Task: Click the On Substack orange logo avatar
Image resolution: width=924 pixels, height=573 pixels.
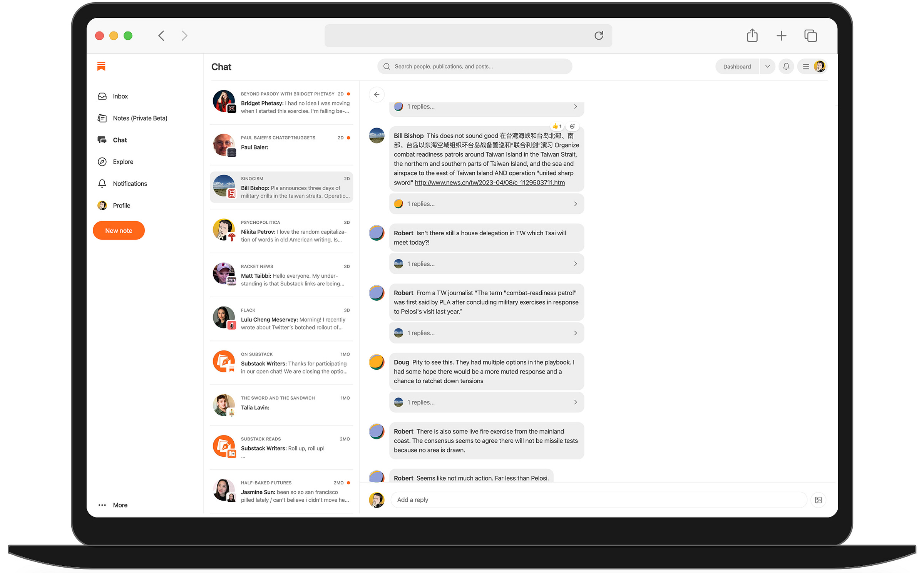Action: pyautogui.click(x=224, y=361)
